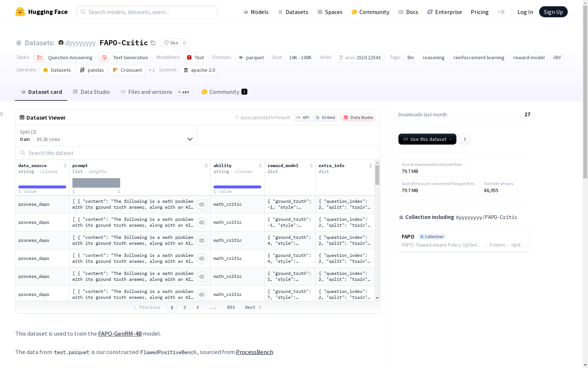
Task: Open the API button in Dataset Viewer
Action: 302,117
